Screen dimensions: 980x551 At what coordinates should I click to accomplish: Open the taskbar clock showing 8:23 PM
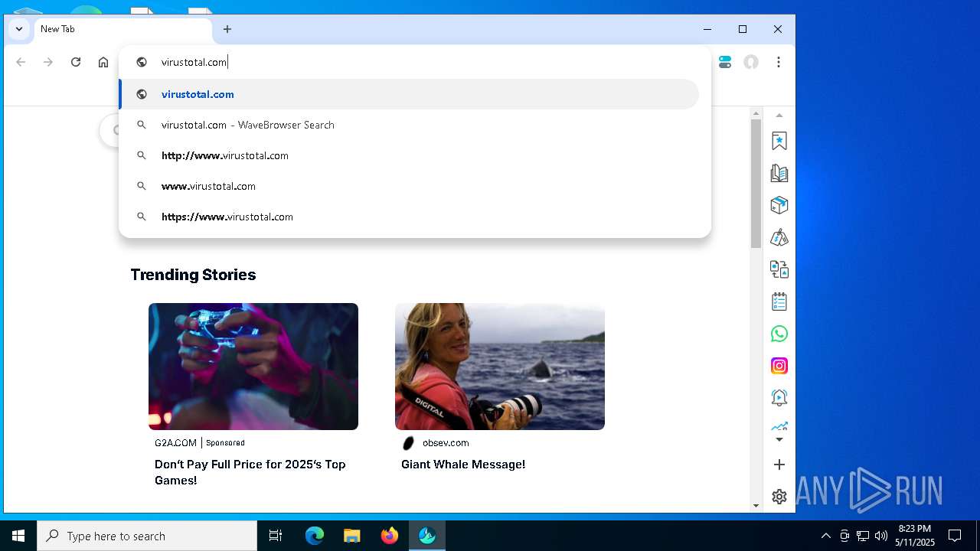tap(915, 536)
